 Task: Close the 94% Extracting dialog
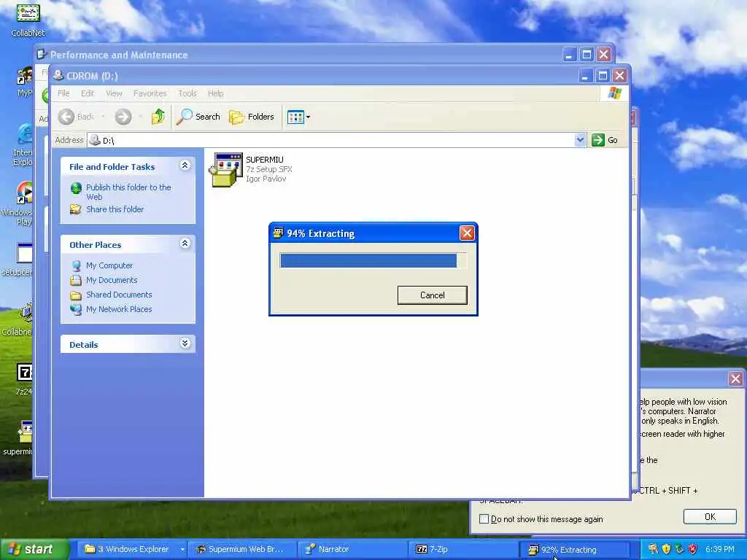click(x=467, y=233)
